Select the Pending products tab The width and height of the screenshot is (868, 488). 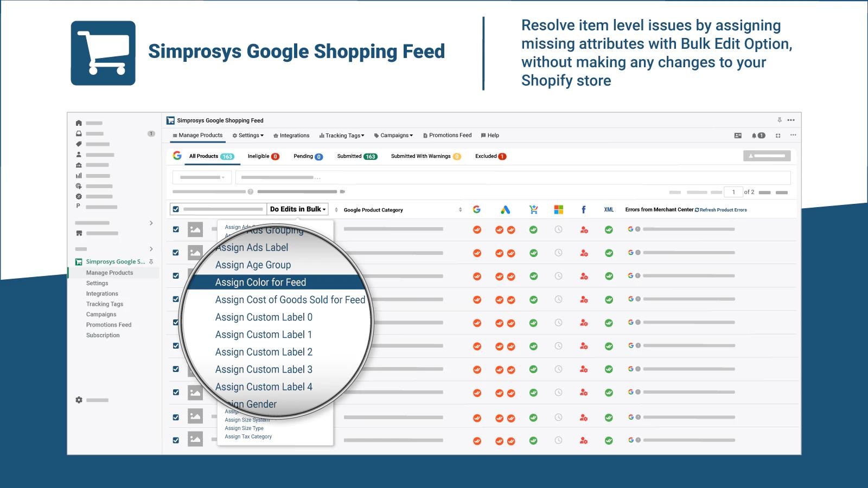[308, 156]
